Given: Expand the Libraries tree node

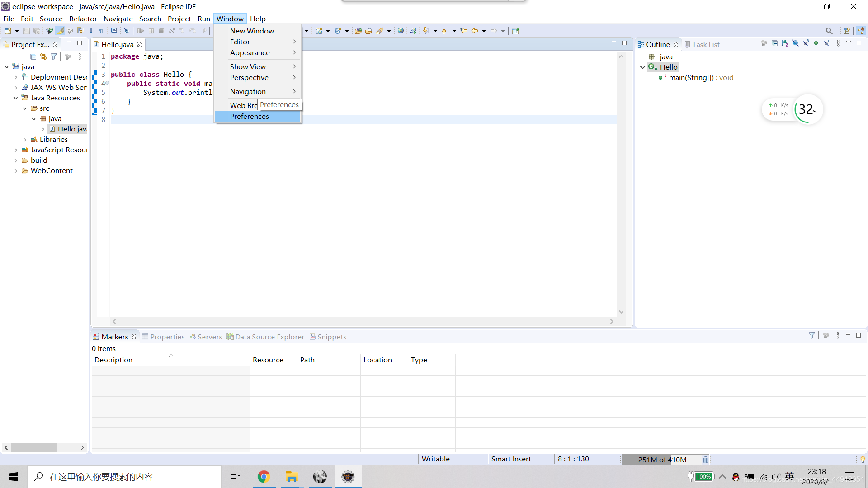Looking at the screenshot, I should click(25, 140).
